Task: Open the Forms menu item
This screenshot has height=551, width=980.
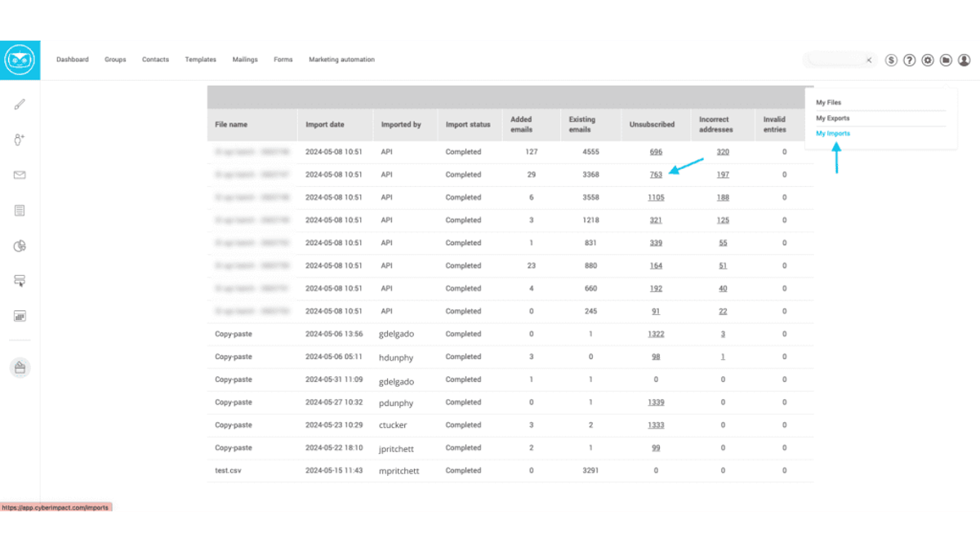Action: coord(283,60)
